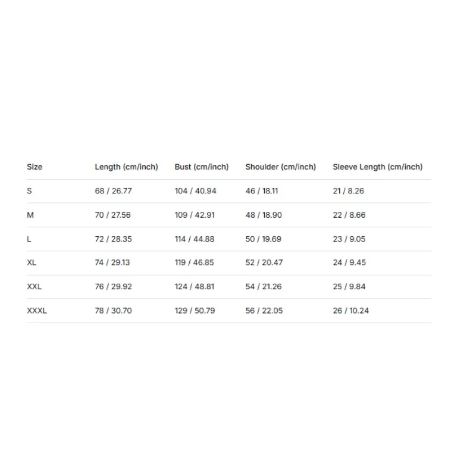The height and width of the screenshot is (476, 476).
Task: Click the 76 / 29.92 length cell
Action: click(113, 286)
